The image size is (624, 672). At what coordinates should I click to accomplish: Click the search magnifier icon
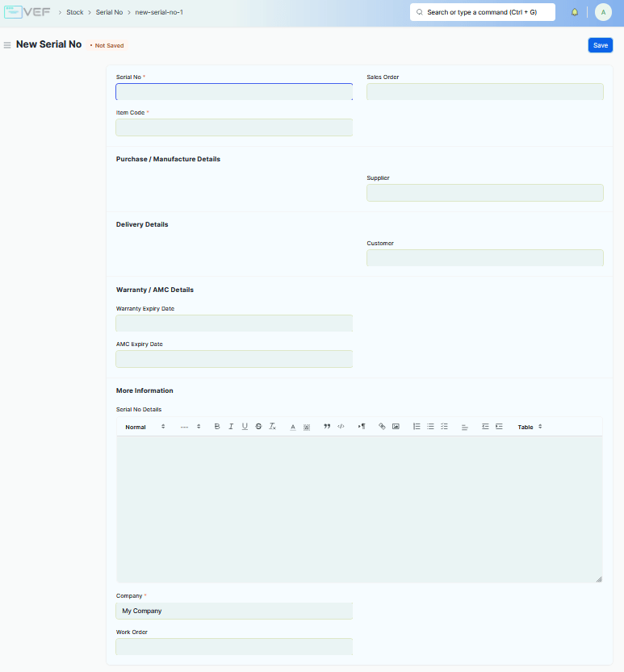(420, 12)
